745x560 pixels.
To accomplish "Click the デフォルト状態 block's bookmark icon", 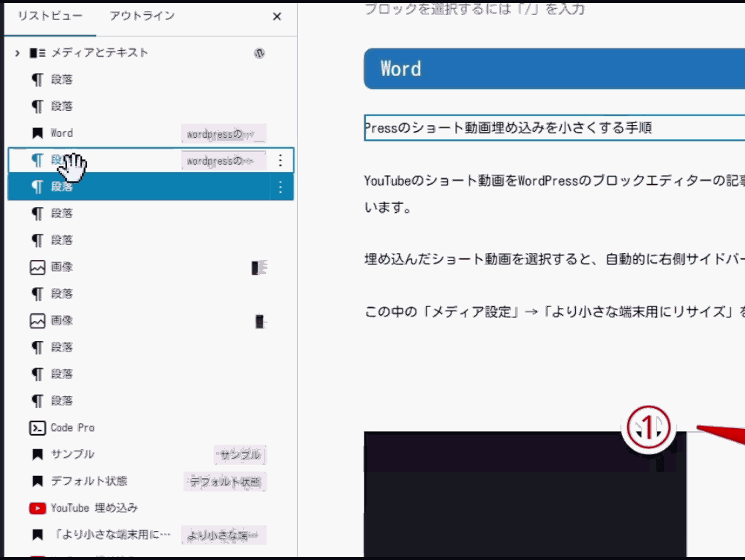I will [37, 481].
